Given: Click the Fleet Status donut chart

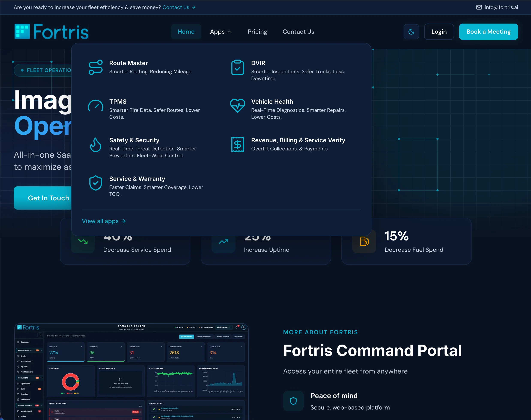Looking at the screenshot, I should tap(71, 382).
